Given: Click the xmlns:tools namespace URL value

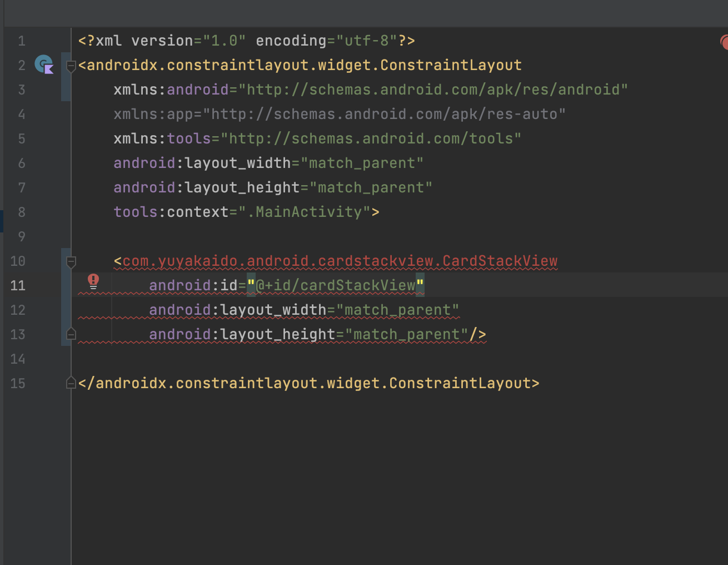Looking at the screenshot, I should coord(371,138).
